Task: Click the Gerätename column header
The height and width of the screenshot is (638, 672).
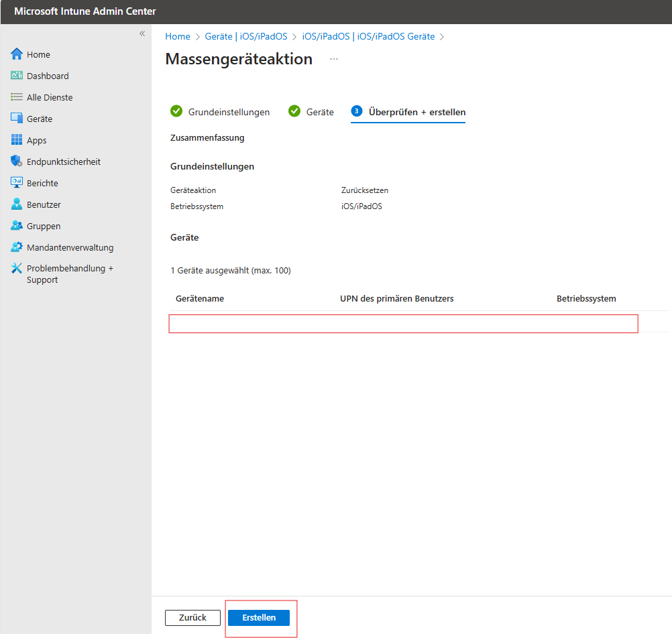Action: point(200,298)
